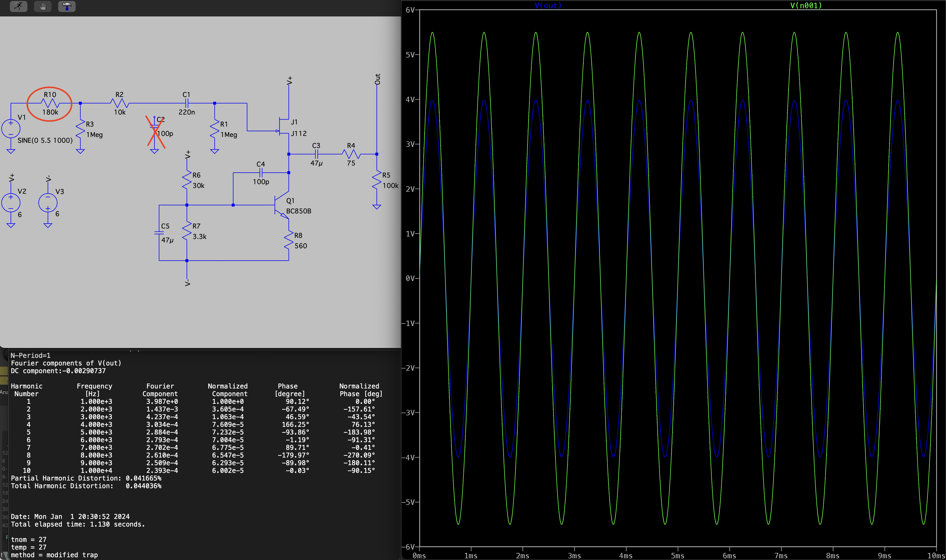
Task: Click the C3 47µ coupling capacitor
Action: coord(316,154)
